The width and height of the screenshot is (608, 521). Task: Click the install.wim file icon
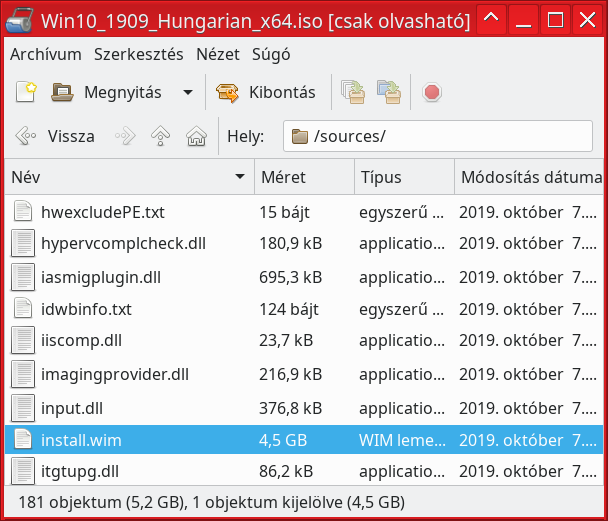pos(23,438)
